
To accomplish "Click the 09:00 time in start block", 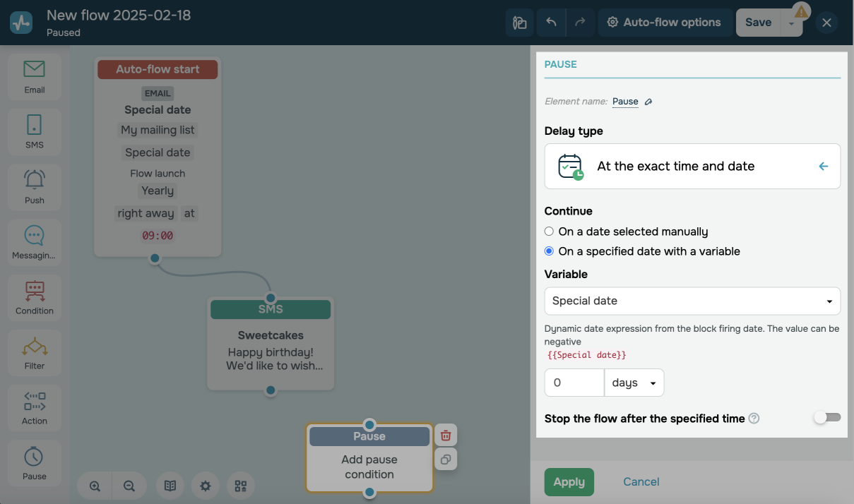I will point(158,236).
